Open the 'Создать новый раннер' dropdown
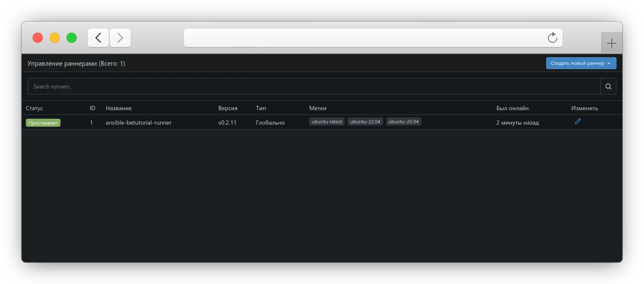 point(580,63)
